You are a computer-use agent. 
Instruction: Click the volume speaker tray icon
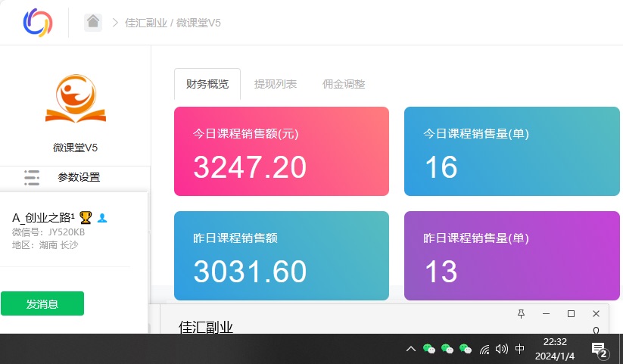(x=501, y=349)
